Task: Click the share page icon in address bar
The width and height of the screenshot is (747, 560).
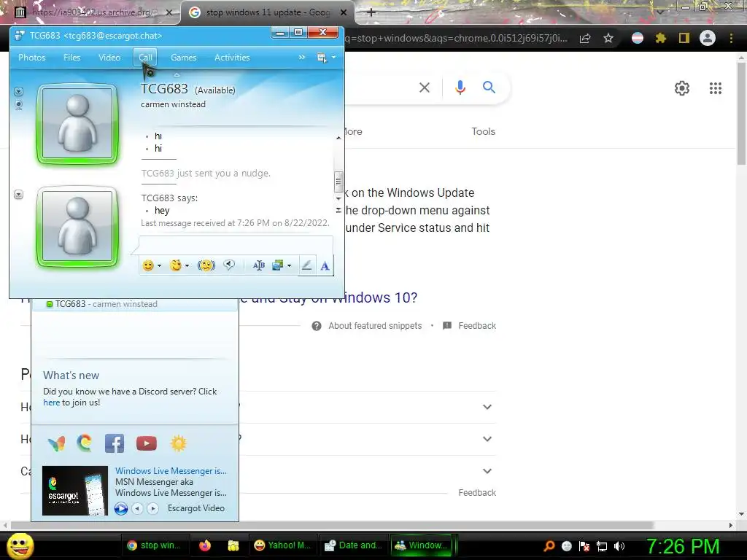Action: (585, 38)
